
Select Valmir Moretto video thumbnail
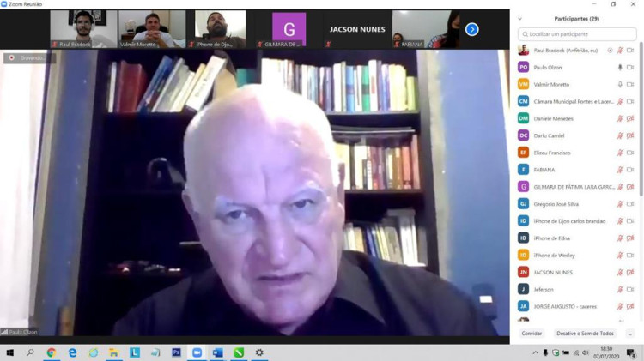pos(152,29)
